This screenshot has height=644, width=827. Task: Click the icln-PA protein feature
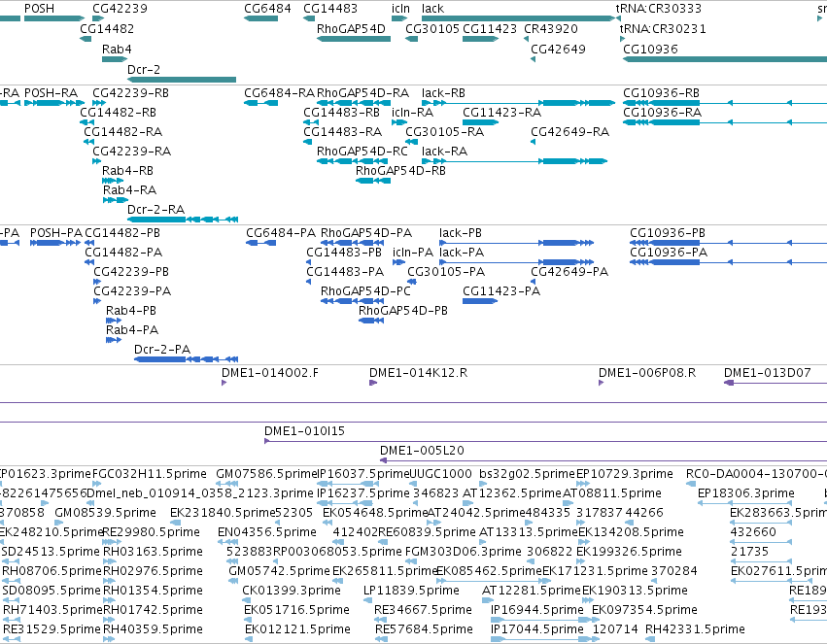pos(398,262)
